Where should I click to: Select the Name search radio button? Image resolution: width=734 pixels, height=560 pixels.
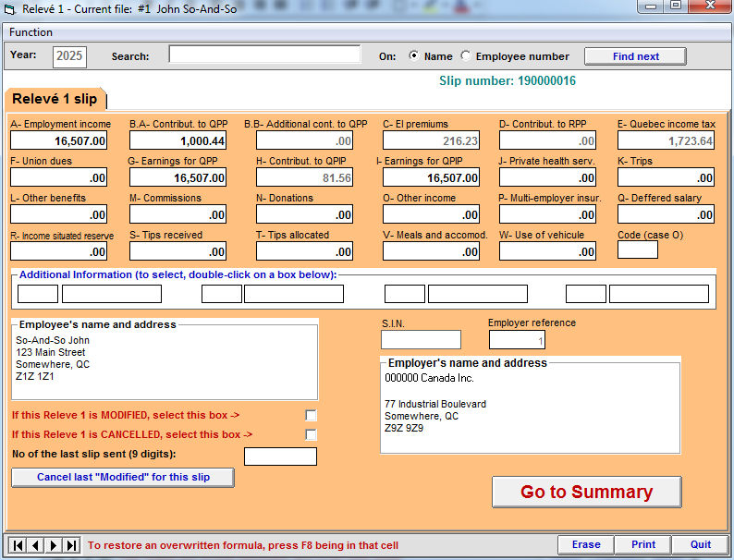tap(413, 56)
